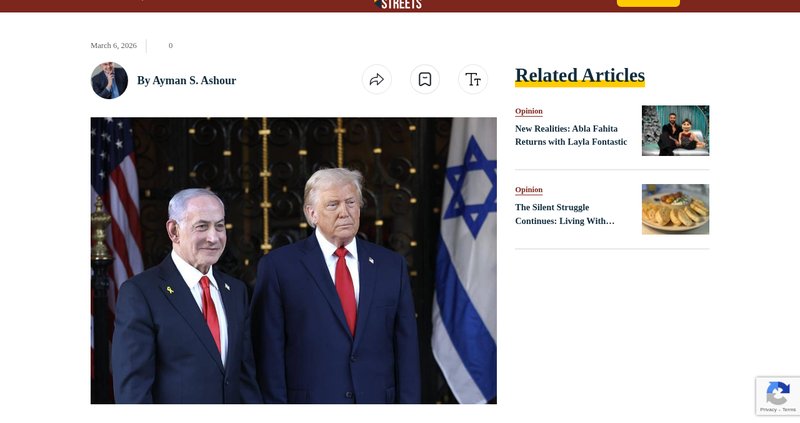
Task: Click the March 6, 2026 publish date
Action: (x=113, y=45)
